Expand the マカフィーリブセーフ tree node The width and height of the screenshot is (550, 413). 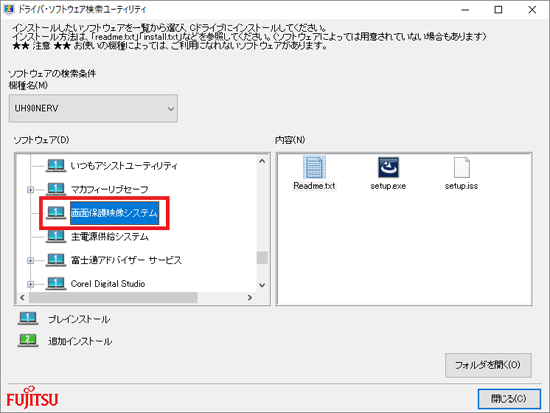click(x=31, y=190)
